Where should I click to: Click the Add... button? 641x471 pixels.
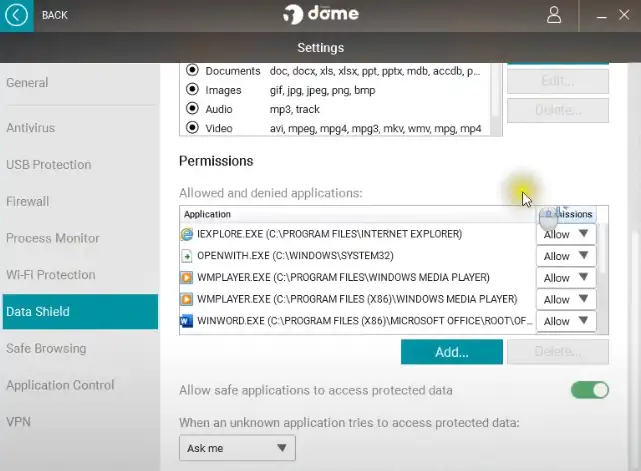(452, 352)
